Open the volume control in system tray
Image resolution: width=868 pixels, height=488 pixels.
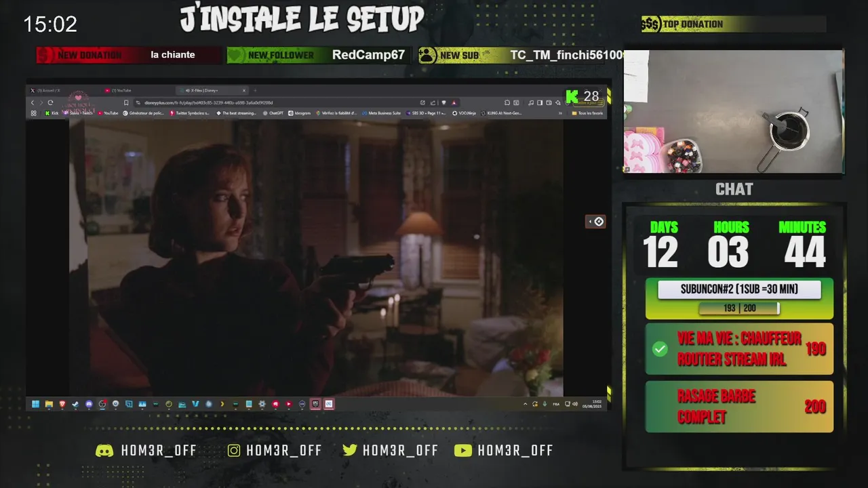coord(575,404)
